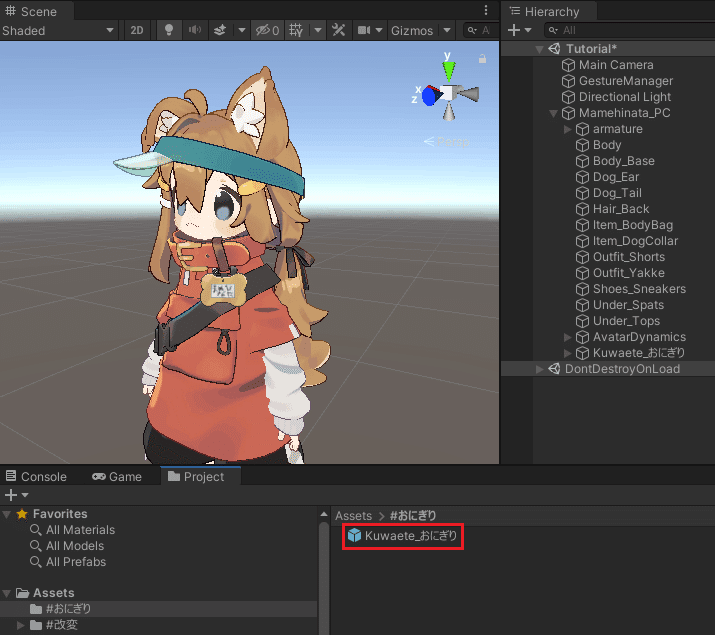Select Tutorial* scene row
The image size is (715, 635).
point(608,49)
